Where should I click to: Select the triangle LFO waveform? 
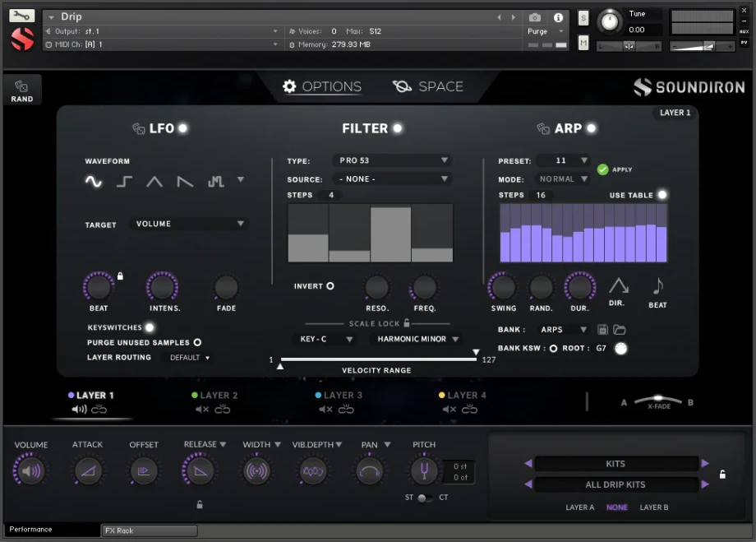154,181
